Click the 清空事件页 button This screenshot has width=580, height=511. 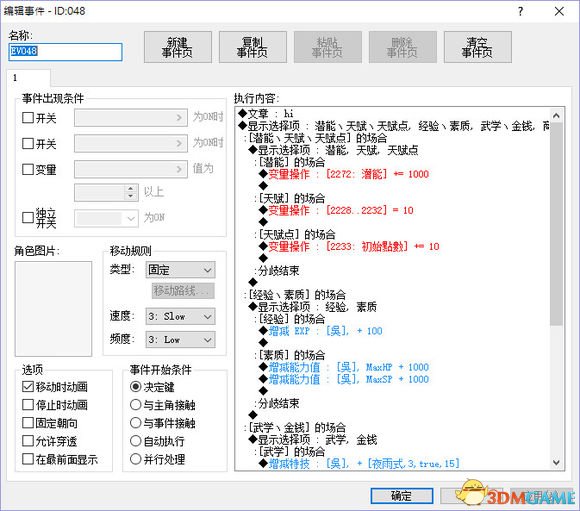(478, 47)
